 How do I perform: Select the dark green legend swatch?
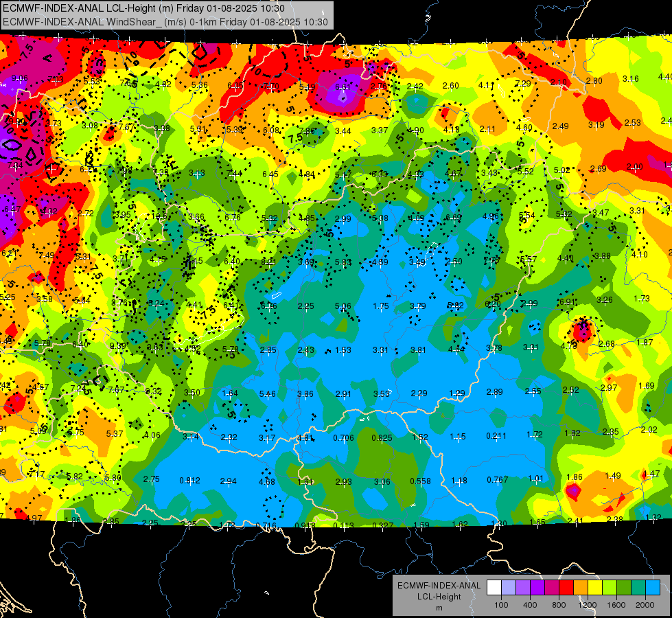click(623, 588)
